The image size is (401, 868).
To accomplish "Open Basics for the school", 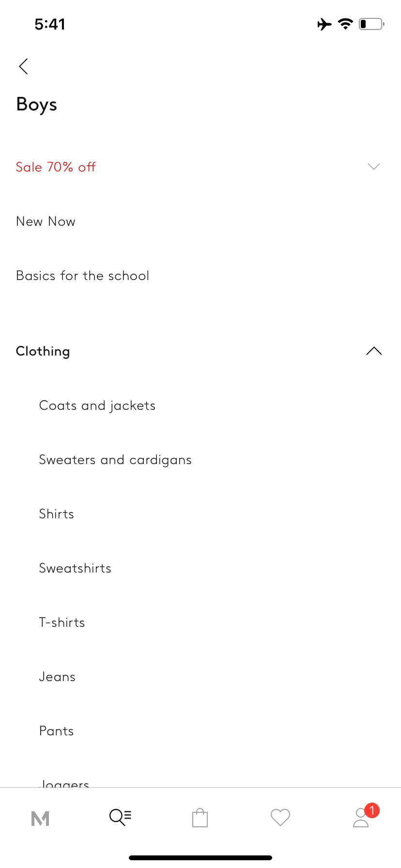I will pos(83,276).
